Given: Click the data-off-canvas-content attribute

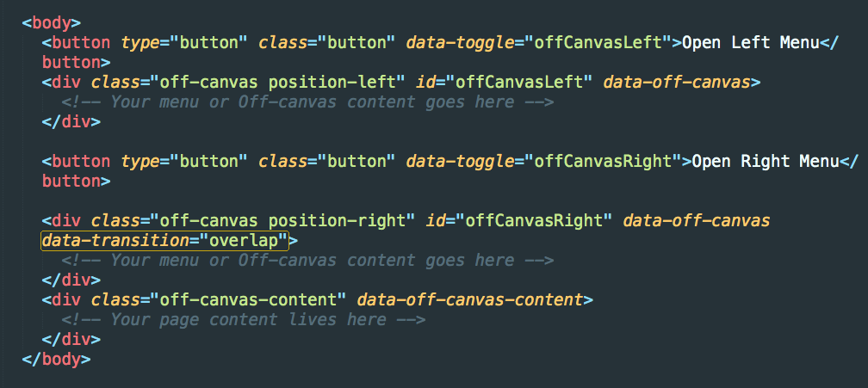Looking at the screenshot, I should tap(470, 300).
